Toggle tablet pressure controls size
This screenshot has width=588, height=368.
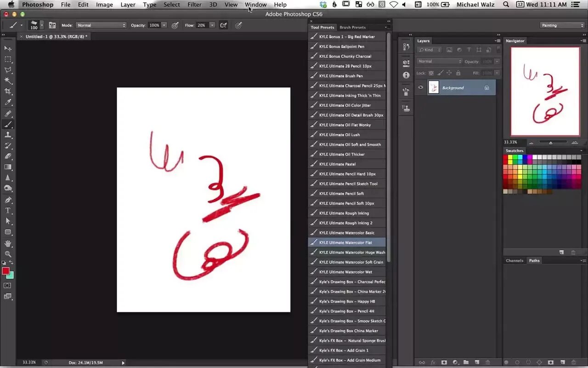[238, 25]
